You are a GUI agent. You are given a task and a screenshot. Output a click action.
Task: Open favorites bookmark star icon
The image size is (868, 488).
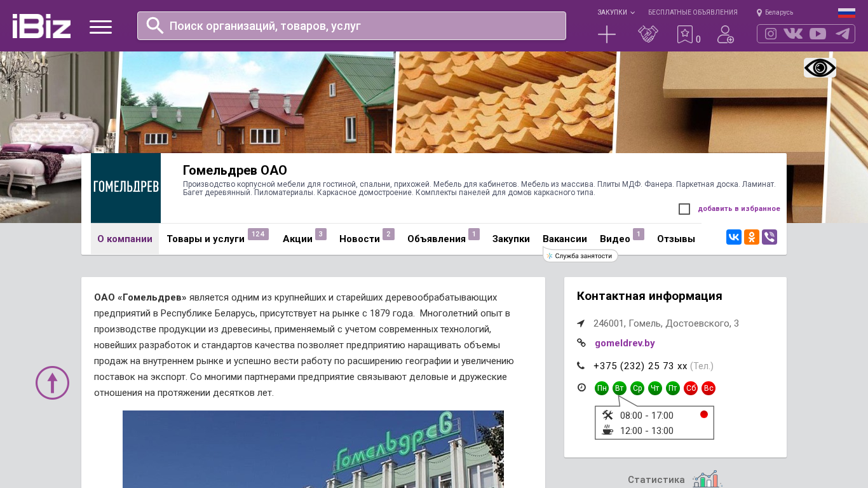coord(684,34)
